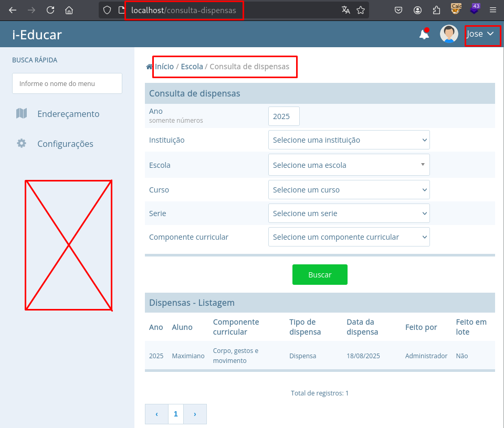Click the Ano input field

(x=283, y=116)
